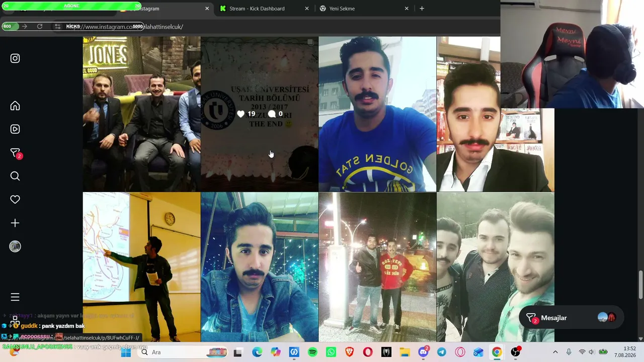
Task: Switch to the Stream - Kick Dashboard tab
Action: pos(265,9)
